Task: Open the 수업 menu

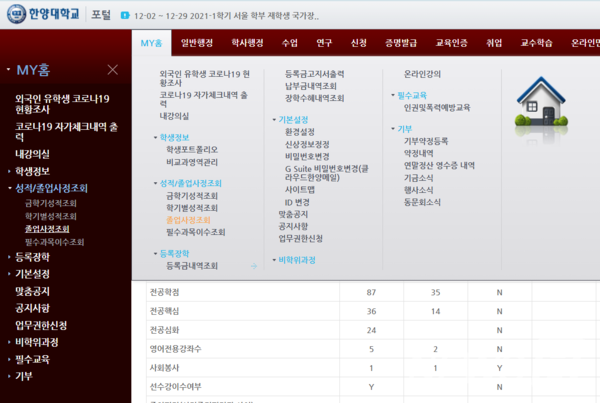Action: pos(290,43)
